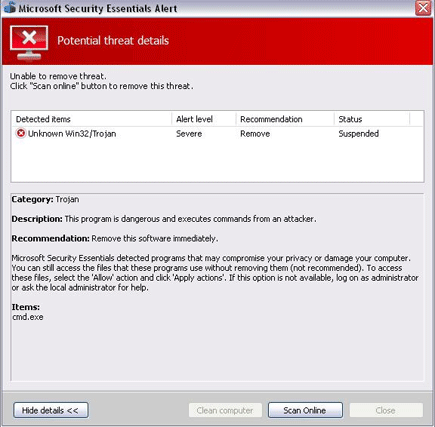Click the window title Microsoft Security Essentials Alert
Image resolution: width=435 pixels, height=427 pixels.
click(98, 8)
